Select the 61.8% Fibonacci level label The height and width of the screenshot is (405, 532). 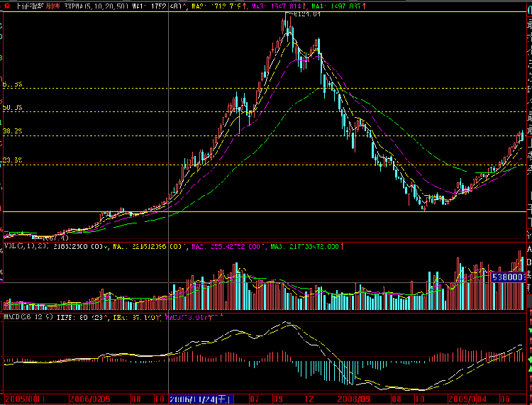pyautogui.click(x=13, y=84)
